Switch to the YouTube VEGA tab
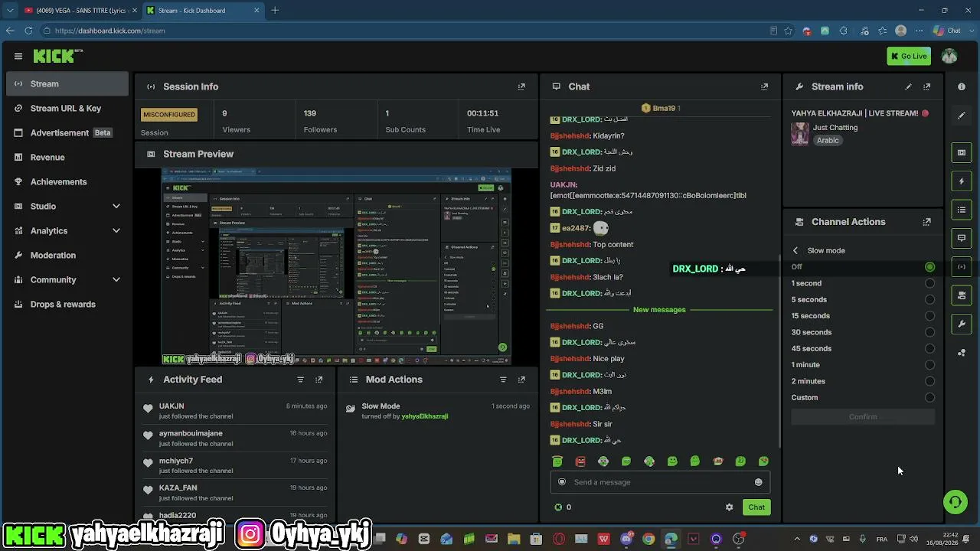Screen dimensions: 980x551 coord(80,11)
